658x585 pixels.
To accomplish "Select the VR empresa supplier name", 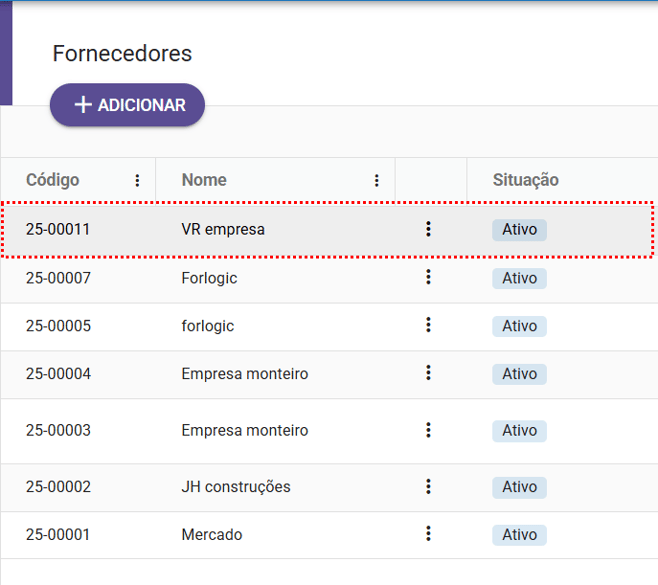I will pyautogui.click(x=223, y=229).
